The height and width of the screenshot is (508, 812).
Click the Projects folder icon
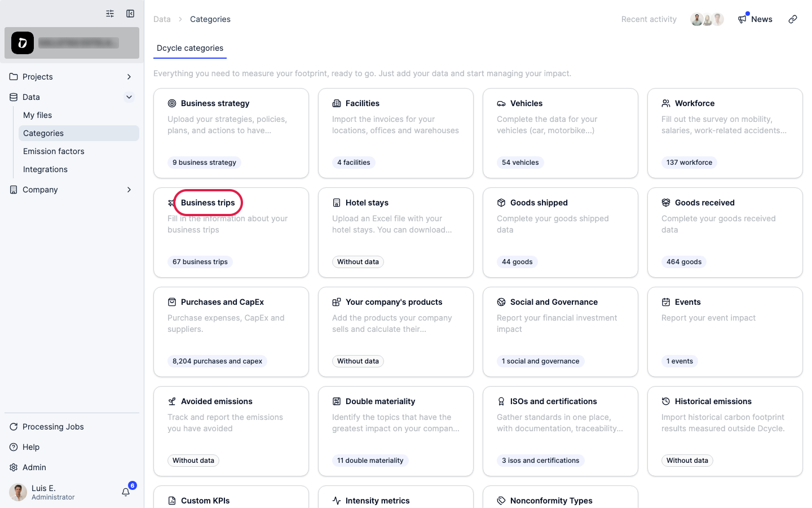pyautogui.click(x=14, y=77)
